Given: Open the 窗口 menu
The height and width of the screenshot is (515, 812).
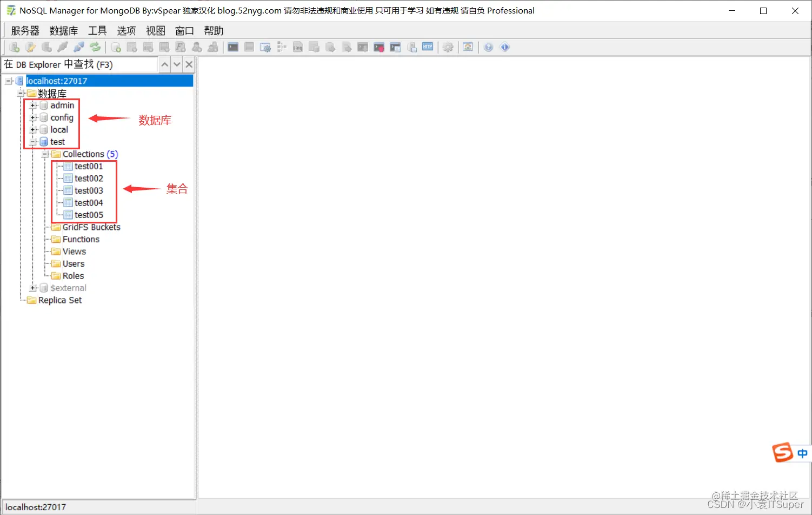Looking at the screenshot, I should point(184,31).
